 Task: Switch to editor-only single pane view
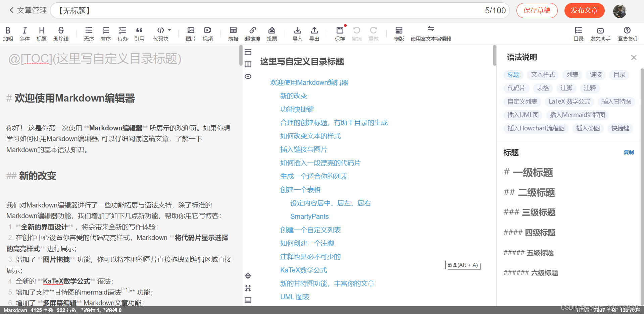[x=248, y=52]
